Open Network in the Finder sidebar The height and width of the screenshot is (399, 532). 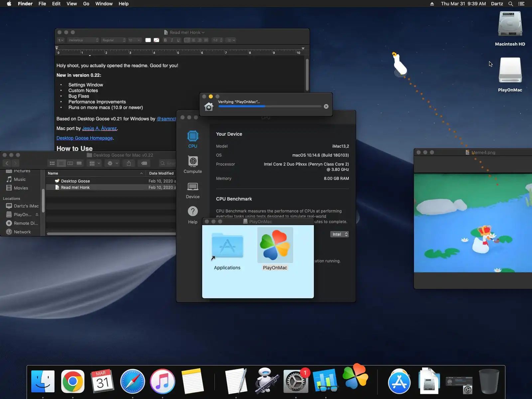22,232
